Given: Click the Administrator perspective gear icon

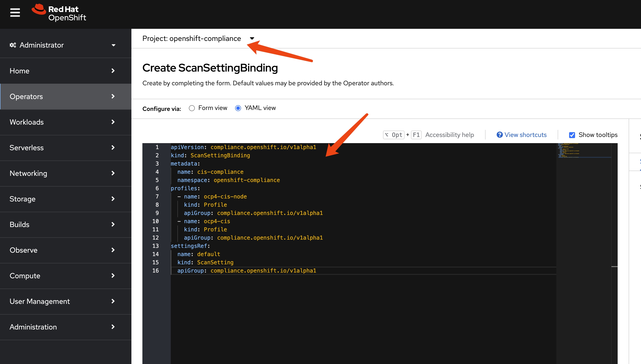Looking at the screenshot, I should point(13,45).
